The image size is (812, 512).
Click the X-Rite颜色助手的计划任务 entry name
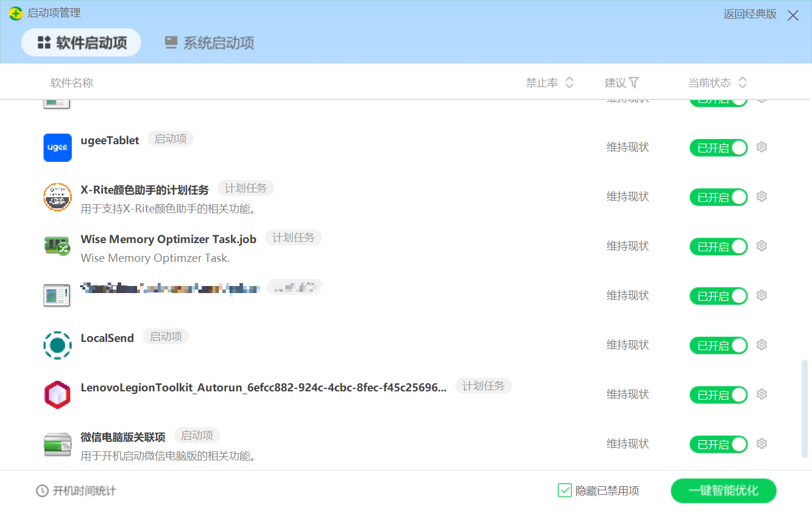145,189
